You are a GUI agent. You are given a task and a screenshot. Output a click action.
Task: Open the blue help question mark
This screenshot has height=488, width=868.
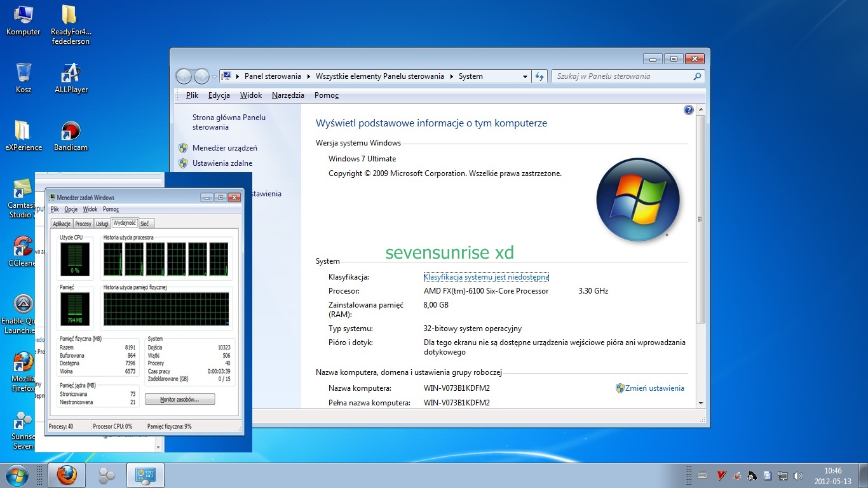(689, 110)
